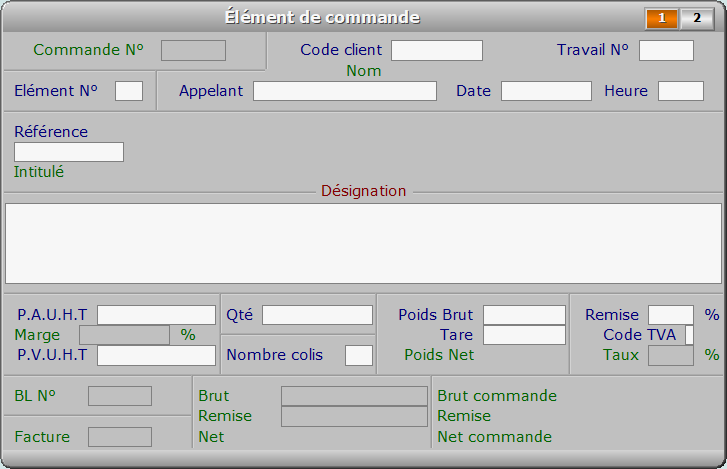This screenshot has width=727, height=469.
Task: Click the Qté quantity field
Action: pos(317,315)
